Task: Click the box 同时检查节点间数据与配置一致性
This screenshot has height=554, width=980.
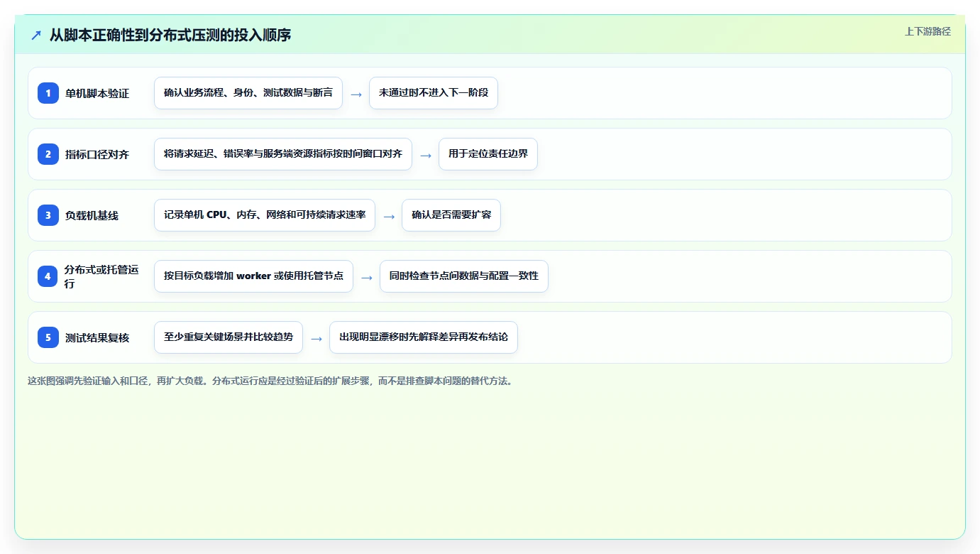Action: point(464,276)
